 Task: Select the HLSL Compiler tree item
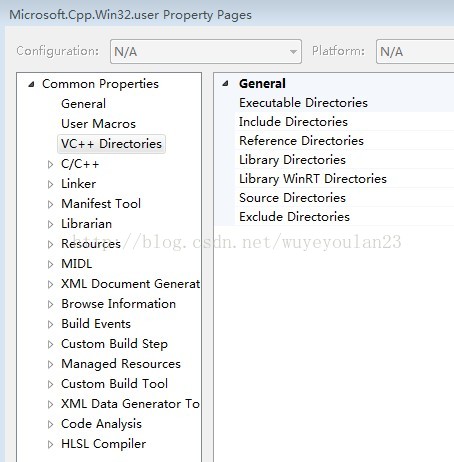pos(103,444)
